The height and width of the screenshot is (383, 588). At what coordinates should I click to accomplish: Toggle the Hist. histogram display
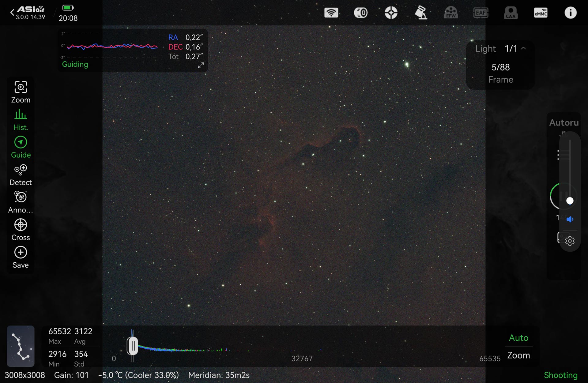[21, 120]
